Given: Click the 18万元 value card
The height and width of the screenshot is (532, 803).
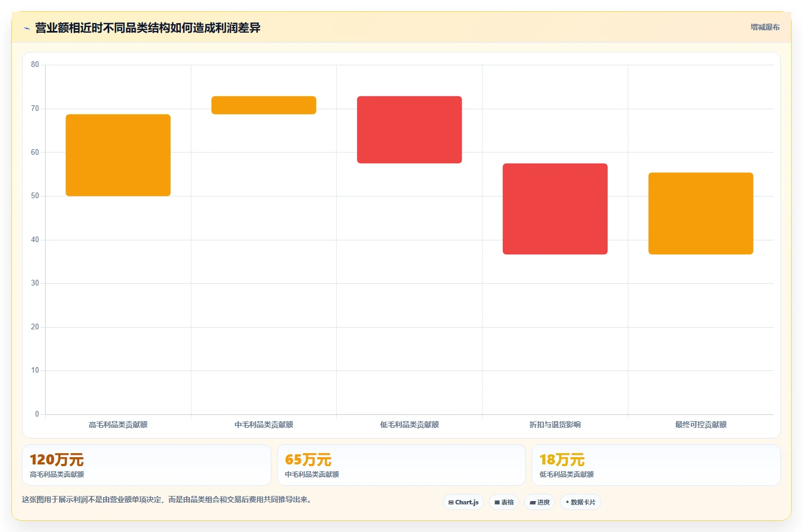Looking at the screenshot, I should click(x=656, y=465).
